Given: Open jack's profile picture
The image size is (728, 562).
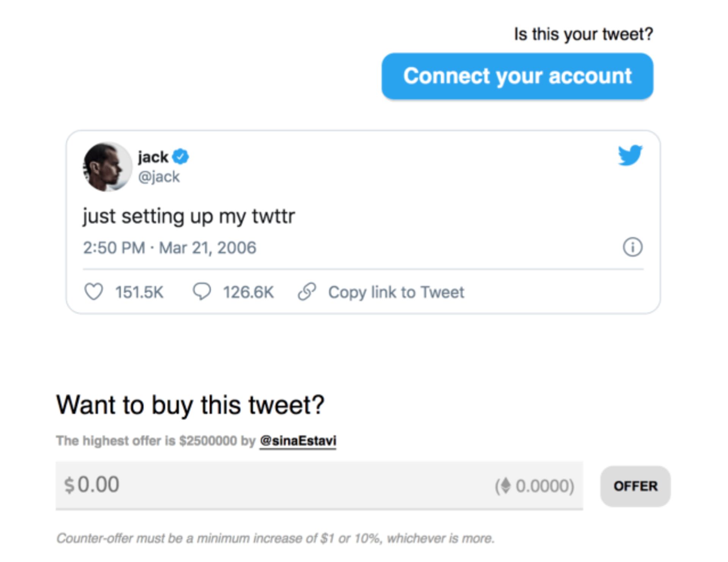Looking at the screenshot, I should [x=107, y=167].
